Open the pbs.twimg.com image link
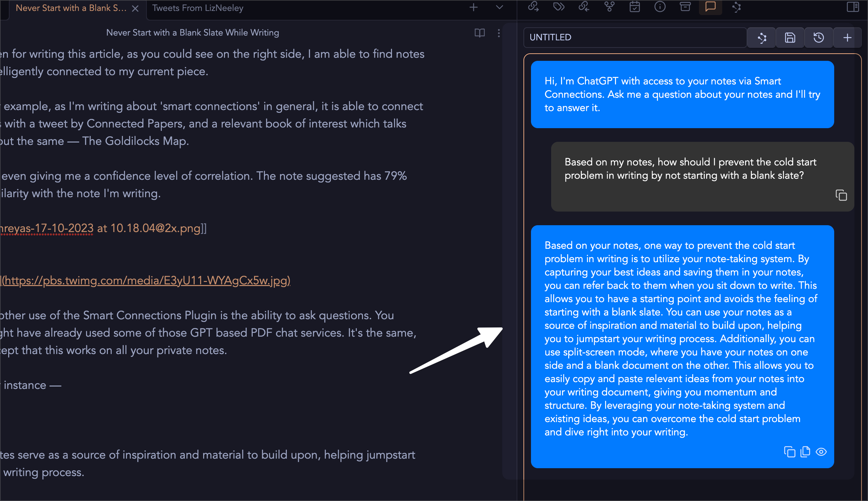868x501 pixels. tap(146, 281)
